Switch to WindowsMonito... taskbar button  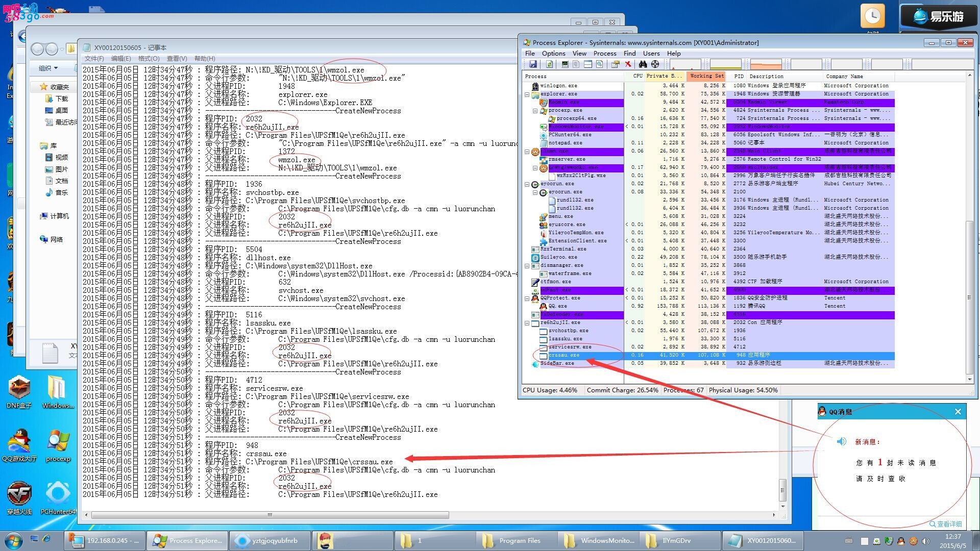pos(600,540)
